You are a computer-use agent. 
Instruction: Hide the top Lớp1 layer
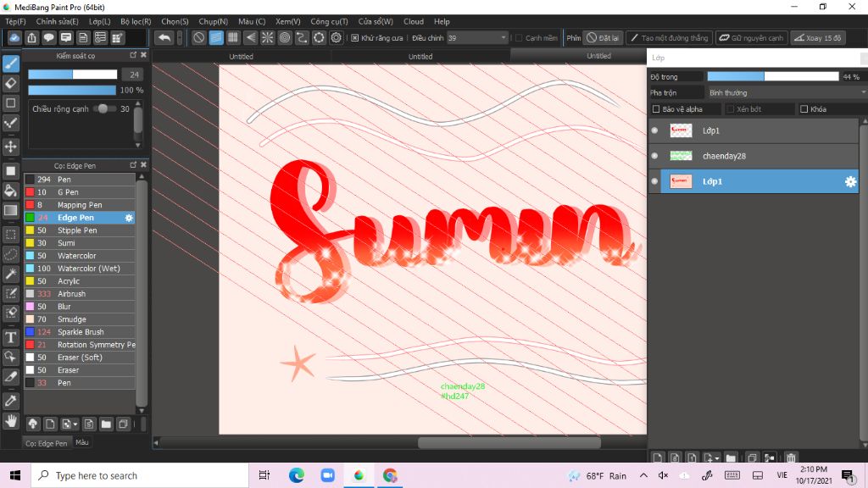coord(654,130)
